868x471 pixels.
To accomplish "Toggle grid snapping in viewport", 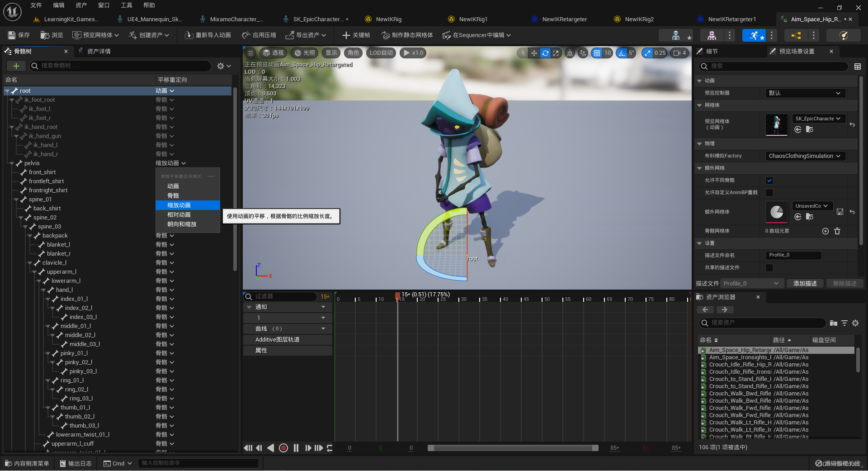I will [x=597, y=53].
